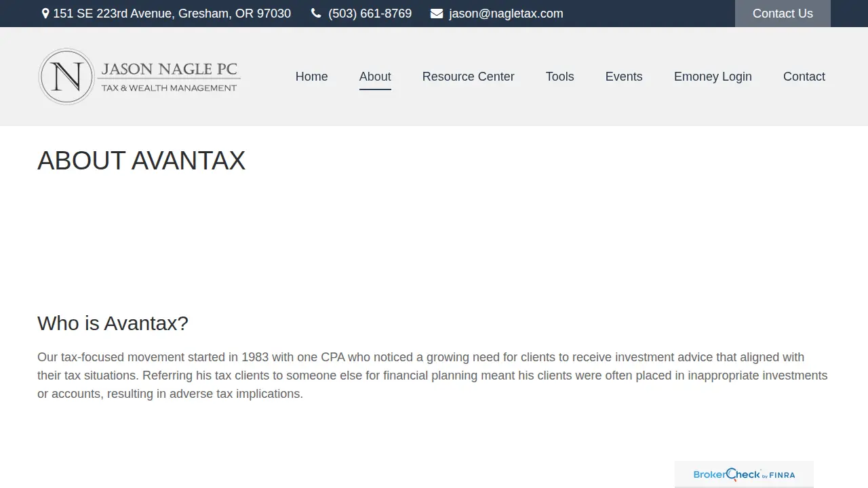
Task: Open the Contact Us button
Action: (783, 14)
